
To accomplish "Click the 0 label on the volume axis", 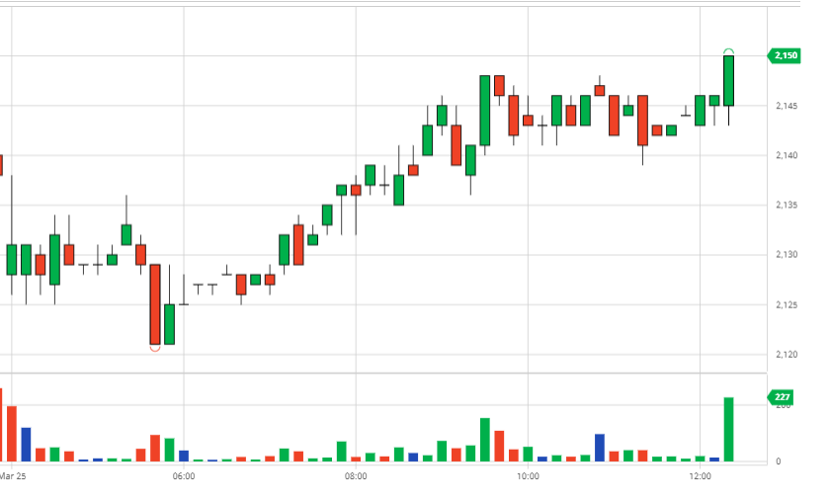I will (x=779, y=462).
